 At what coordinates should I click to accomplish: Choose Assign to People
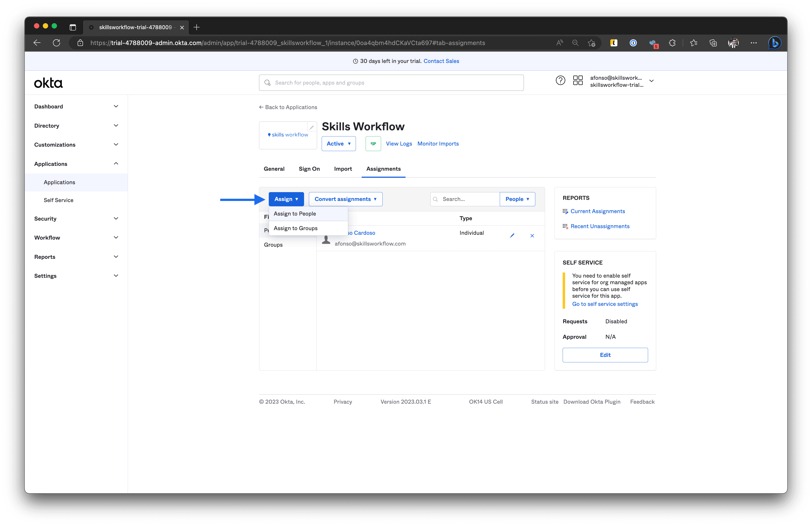tap(308, 214)
